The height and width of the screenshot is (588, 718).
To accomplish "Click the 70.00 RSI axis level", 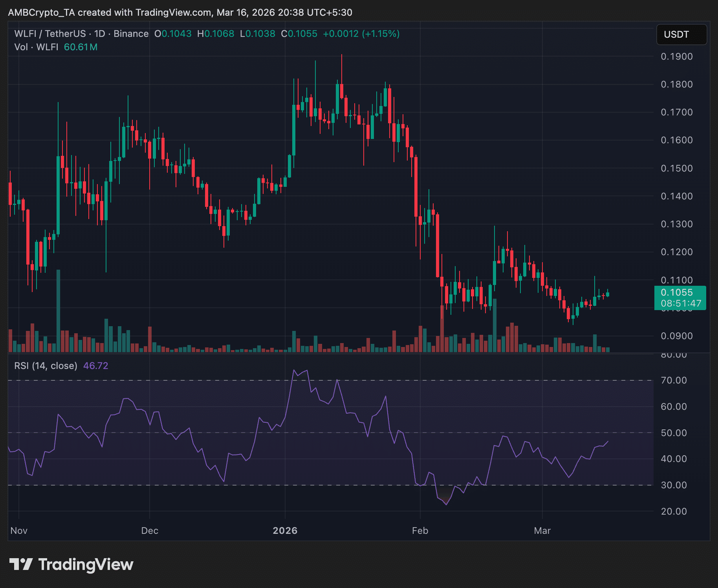I will (674, 380).
